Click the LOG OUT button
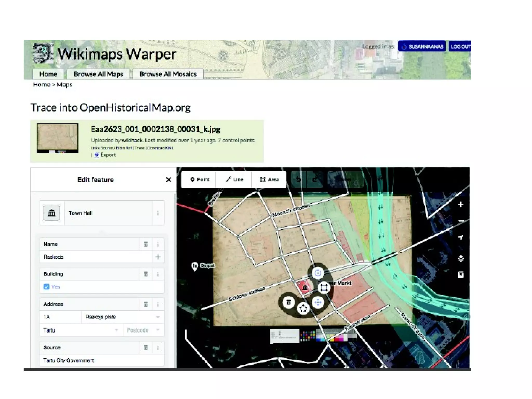 point(460,47)
